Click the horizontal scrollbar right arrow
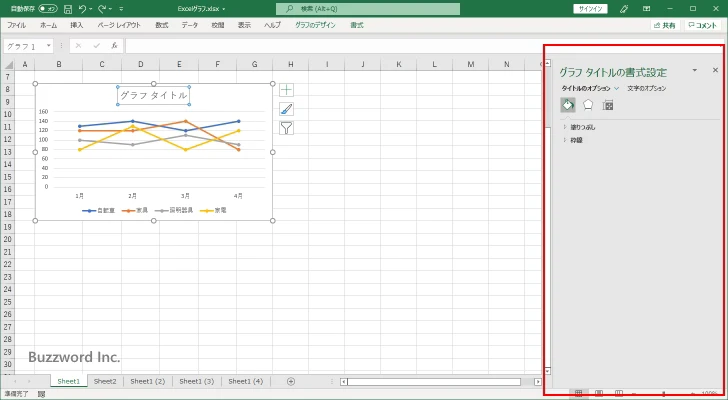The image size is (728, 400). coord(538,382)
